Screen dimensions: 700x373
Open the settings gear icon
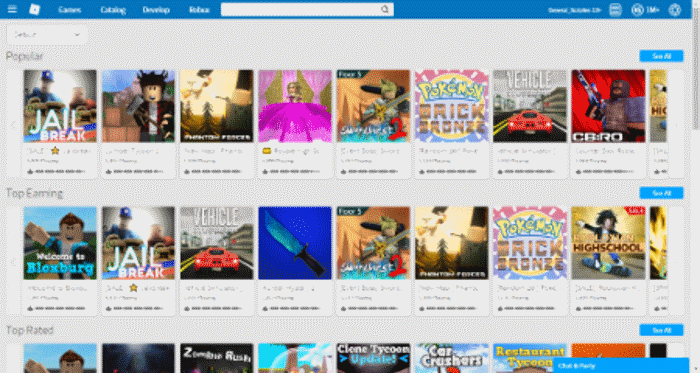tap(675, 9)
